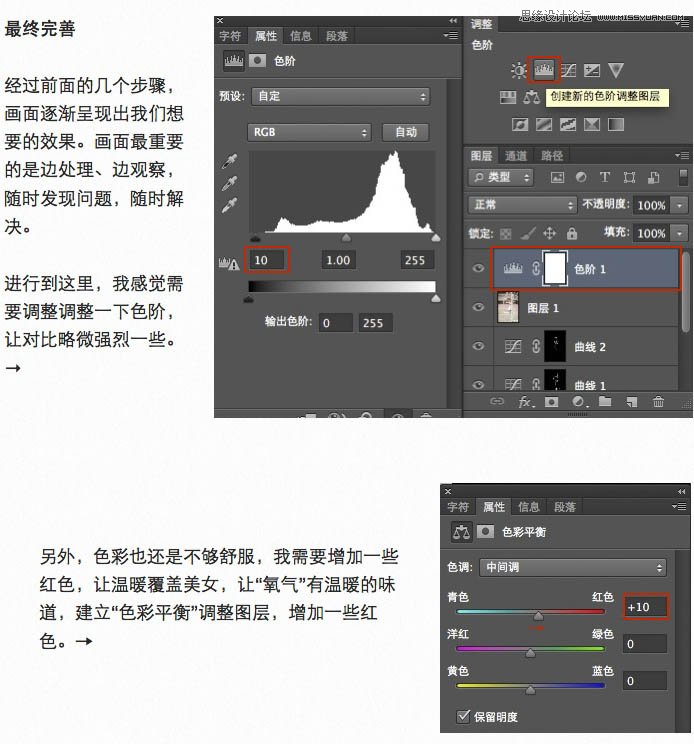
Task: Create a new layer icon
Action: pos(631,402)
